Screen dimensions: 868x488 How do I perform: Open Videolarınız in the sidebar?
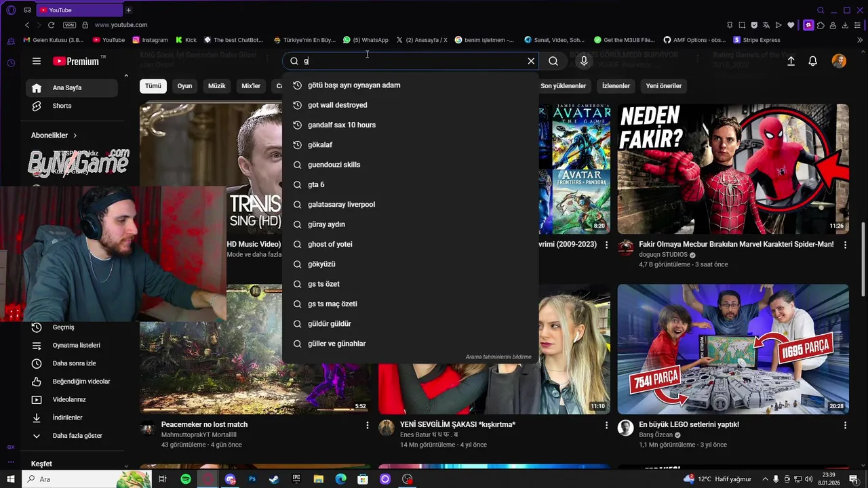tap(72, 400)
